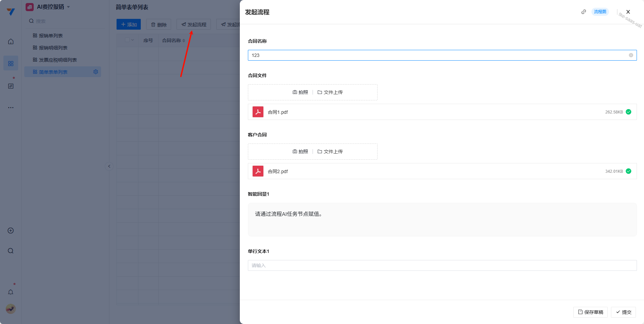Click the copy link icon in dialog header
644x324 pixels.
[583, 12]
